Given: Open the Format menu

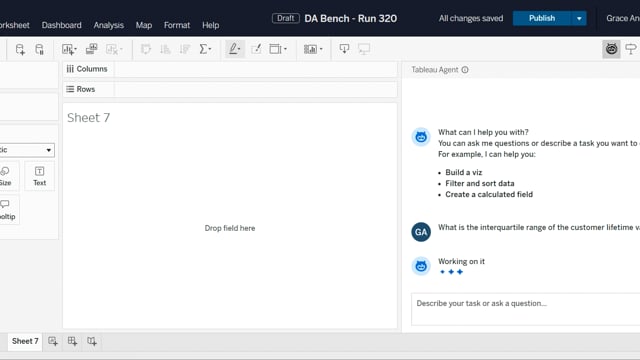Looking at the screenshot, I should 177,25.
